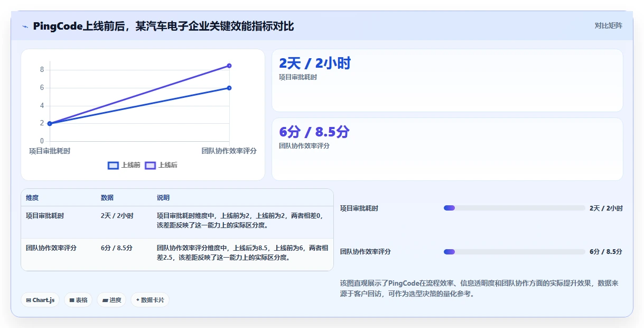Click the 2天 / 2小时 cell in the table
This screenshot has width=644, height=328.
117,216
